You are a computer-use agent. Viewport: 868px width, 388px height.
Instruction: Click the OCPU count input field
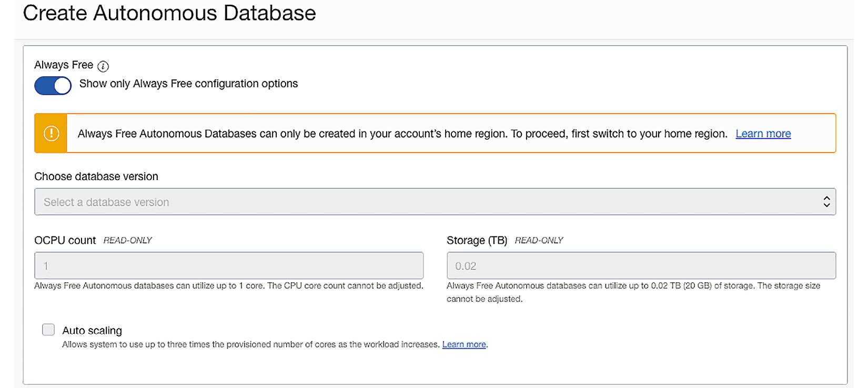click(x=229, y=266)
